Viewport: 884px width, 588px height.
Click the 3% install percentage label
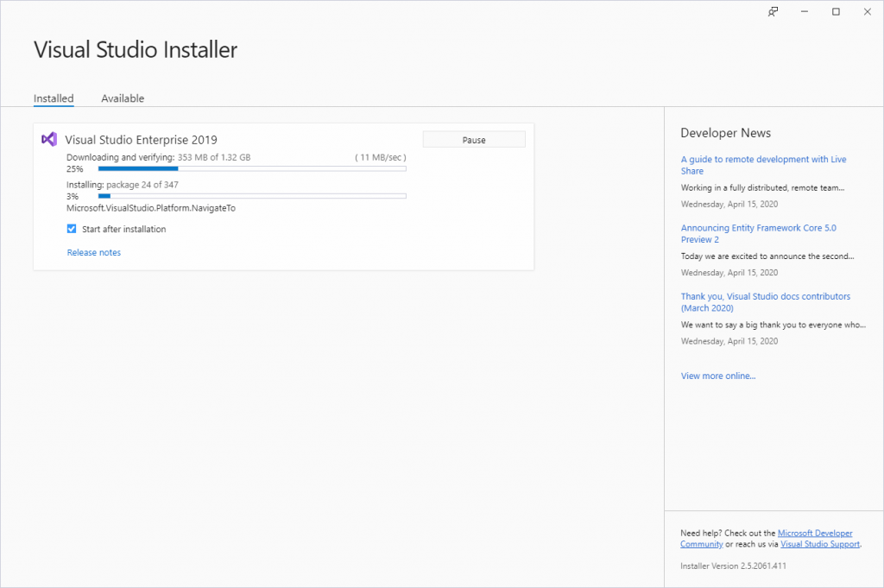click(73, 197)
